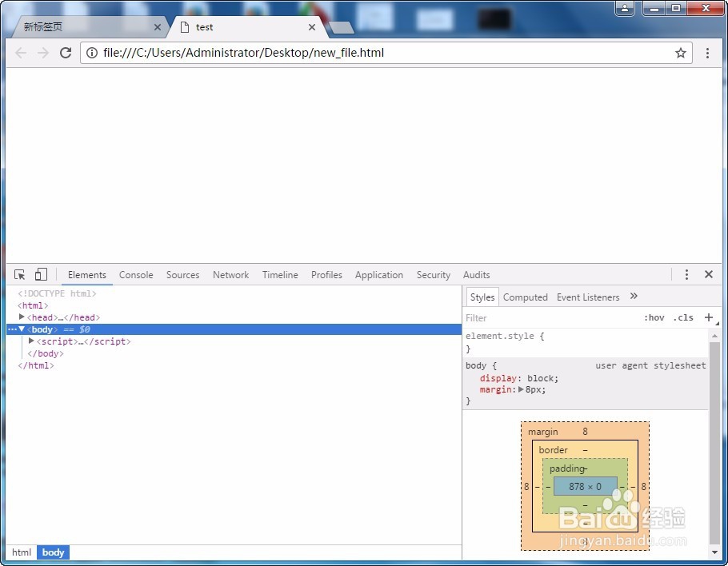Image resolution: width=728 pixels, height=566 pixels.
Task: Toggle the .cls class editor
Action: (x=683, y=318)
